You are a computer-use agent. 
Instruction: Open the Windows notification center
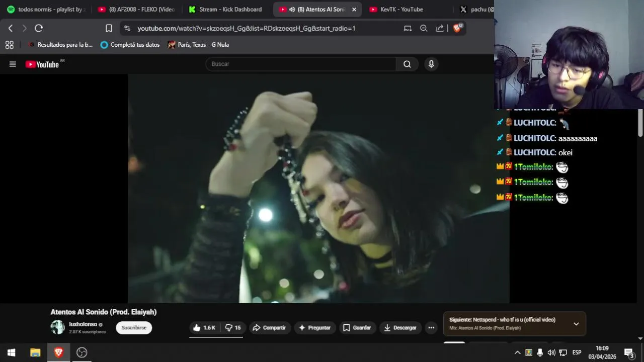point(629,352)
